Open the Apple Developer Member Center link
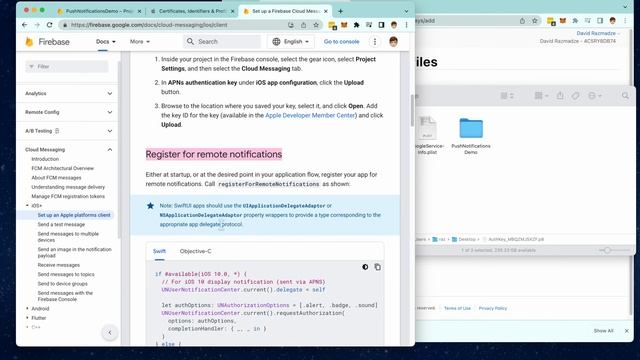This screenshot has width=640, height=360. (310, 116)
